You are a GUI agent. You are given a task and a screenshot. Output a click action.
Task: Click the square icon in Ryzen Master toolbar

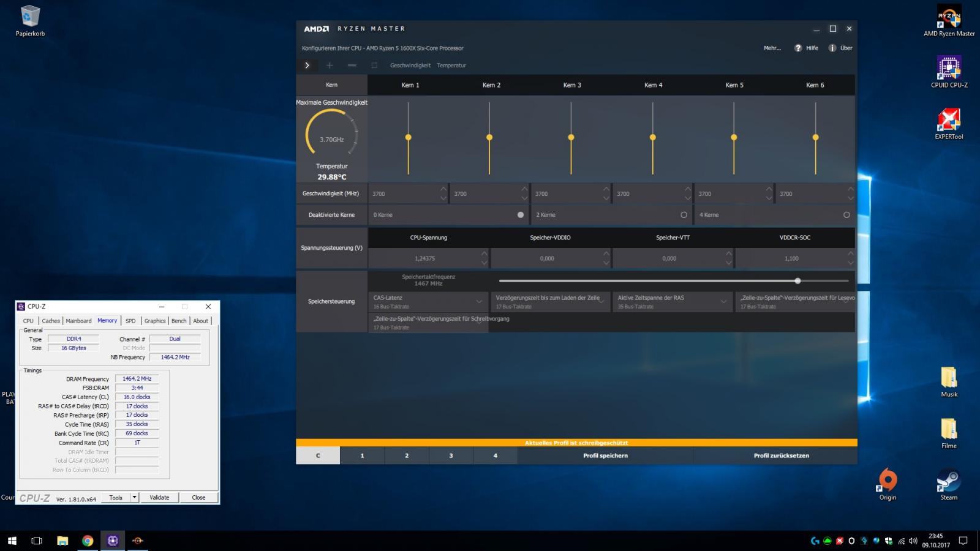point(374,66)
